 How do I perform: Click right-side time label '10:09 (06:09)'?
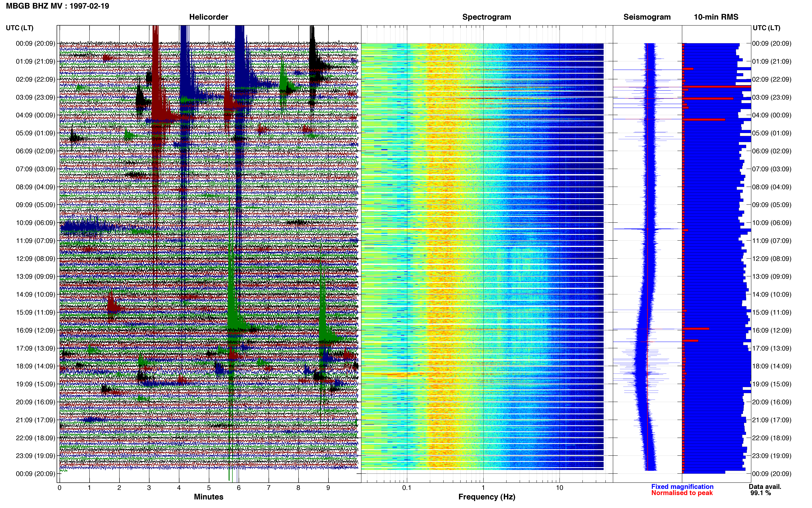pos(772,223)
